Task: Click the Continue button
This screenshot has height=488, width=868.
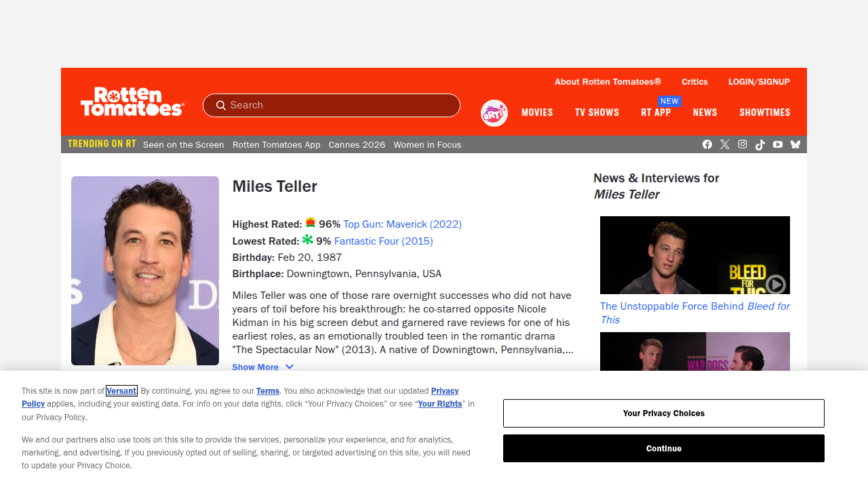Action: pos(664,449)
